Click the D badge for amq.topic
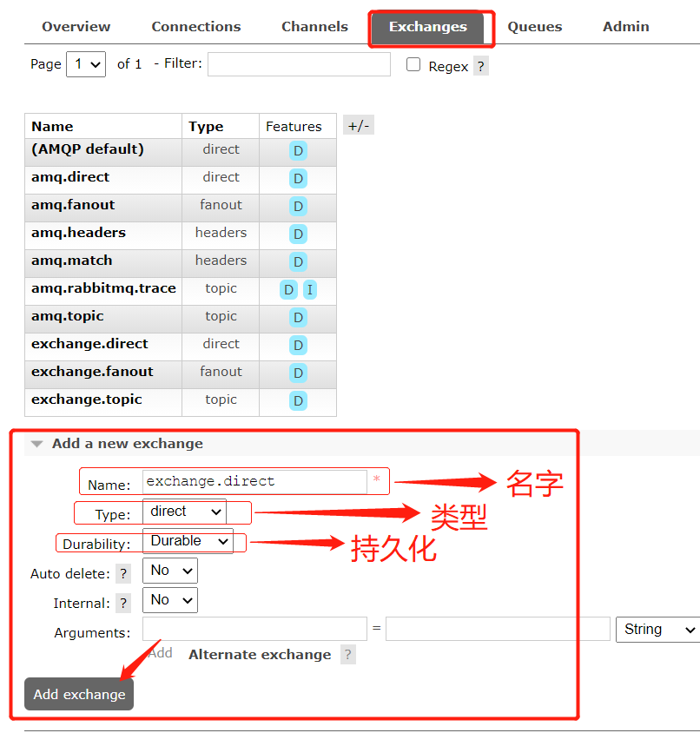 tap(298, 317)
